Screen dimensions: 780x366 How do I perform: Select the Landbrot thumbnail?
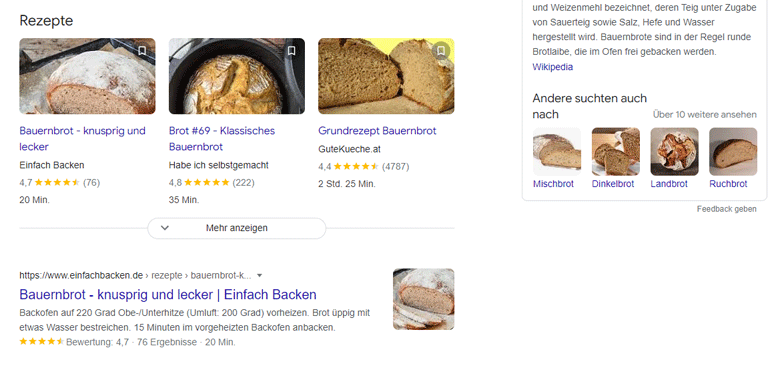tap(675, 152)
